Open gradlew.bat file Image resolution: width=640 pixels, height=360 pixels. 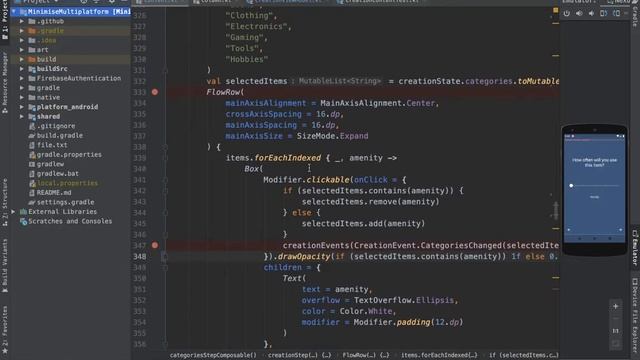tap(58, 173)
